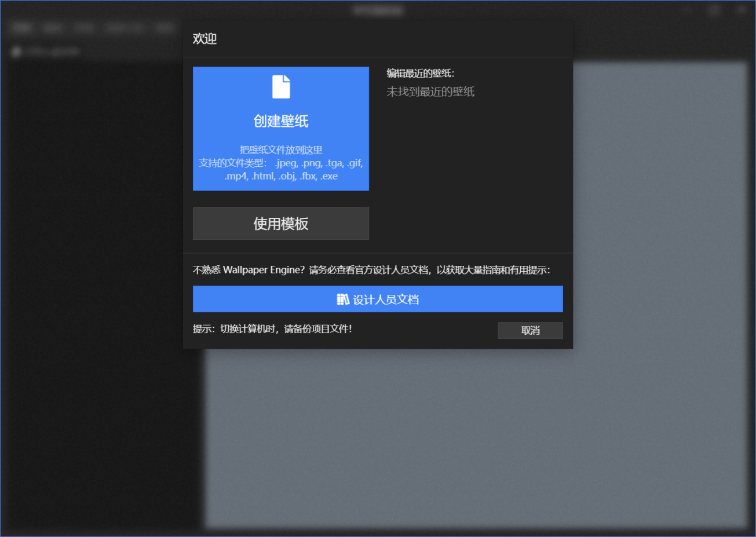This screenshot has height=537, width=756.
Task: Open the 设计人员文档 button
Action: 378,299
